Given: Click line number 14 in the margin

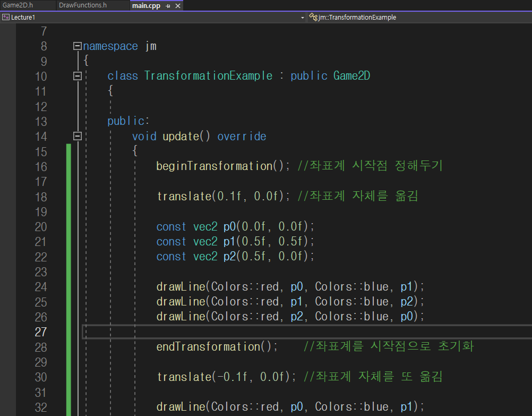Looking at the screenshot, I should pyautogui.click(x=41, y=137).
